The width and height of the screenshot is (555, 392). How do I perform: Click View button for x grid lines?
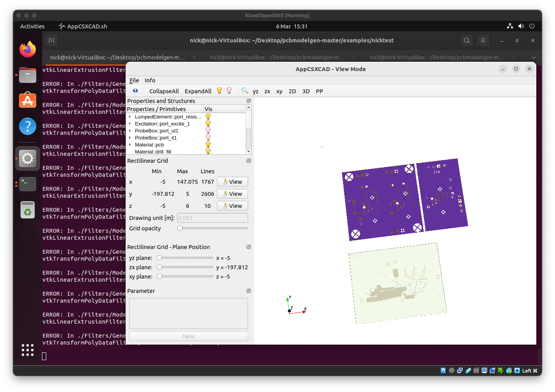click(x=232, y=182)
